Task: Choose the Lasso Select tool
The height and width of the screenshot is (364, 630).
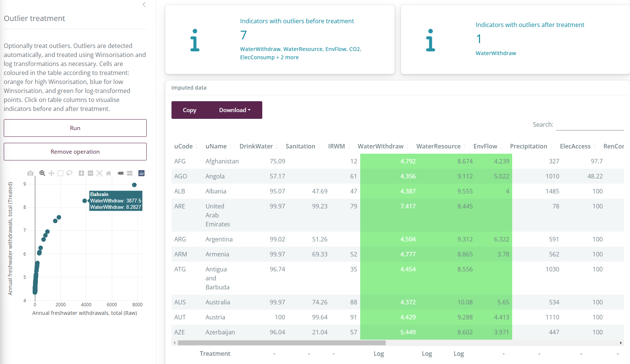Action: click(69, 173)
